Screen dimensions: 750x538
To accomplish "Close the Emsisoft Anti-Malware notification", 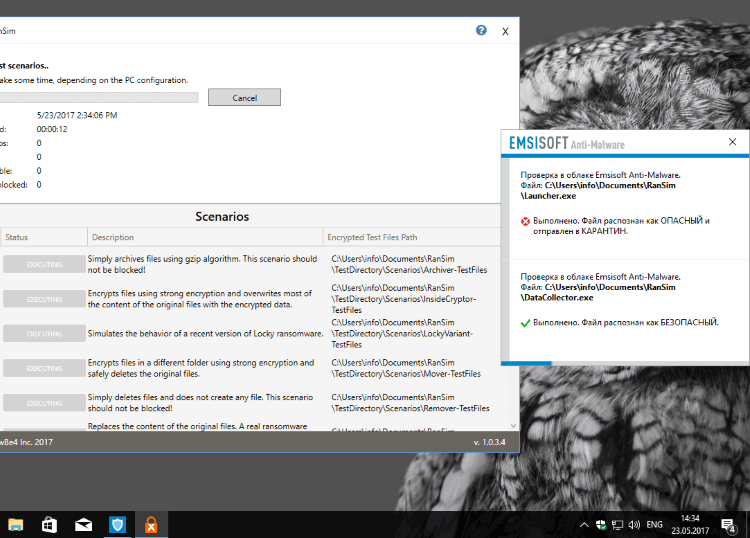I will pos(732,142).
